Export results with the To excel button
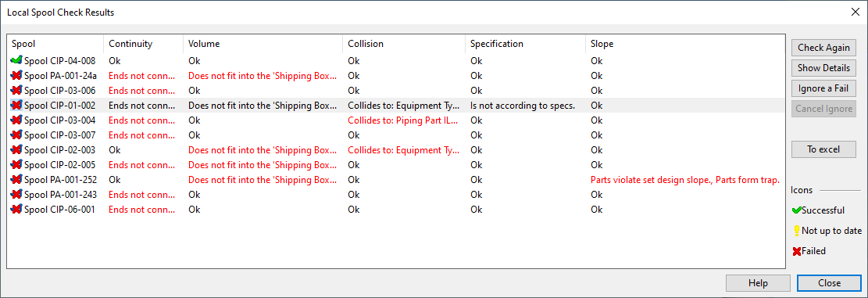Screen dimensions: 868x298 (x=823, y=149)
